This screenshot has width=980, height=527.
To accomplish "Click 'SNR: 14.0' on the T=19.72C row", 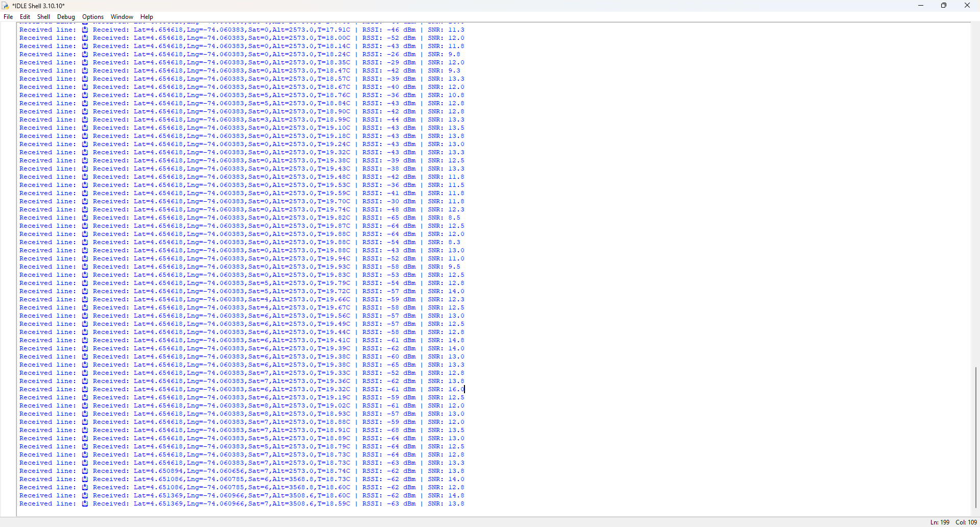I will click(446, 291).
